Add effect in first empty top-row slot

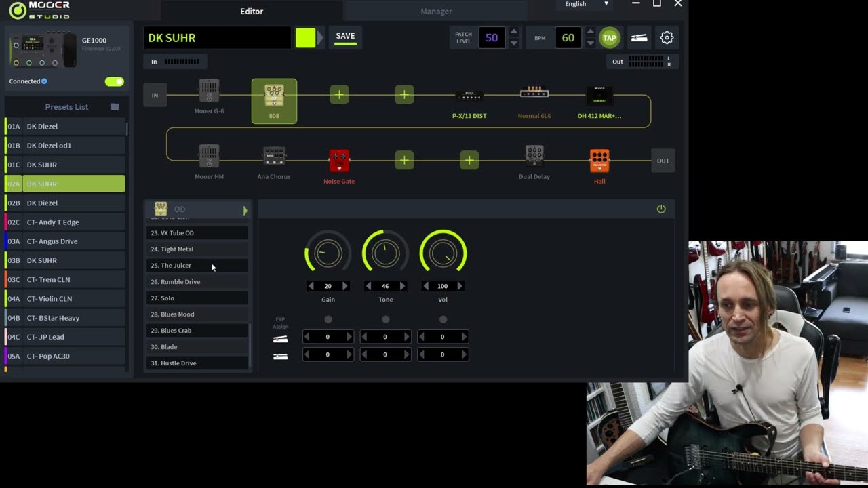coord(339,95)
